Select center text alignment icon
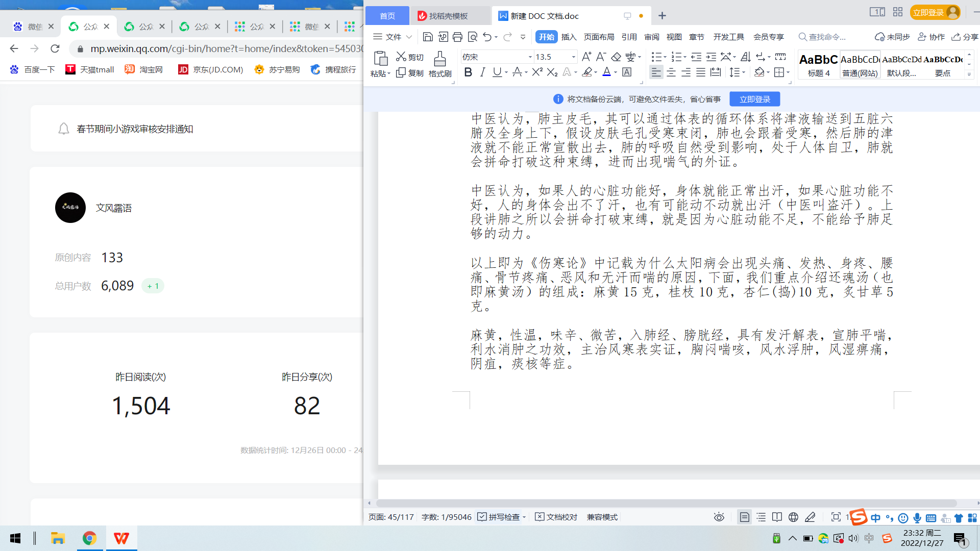 671,72
